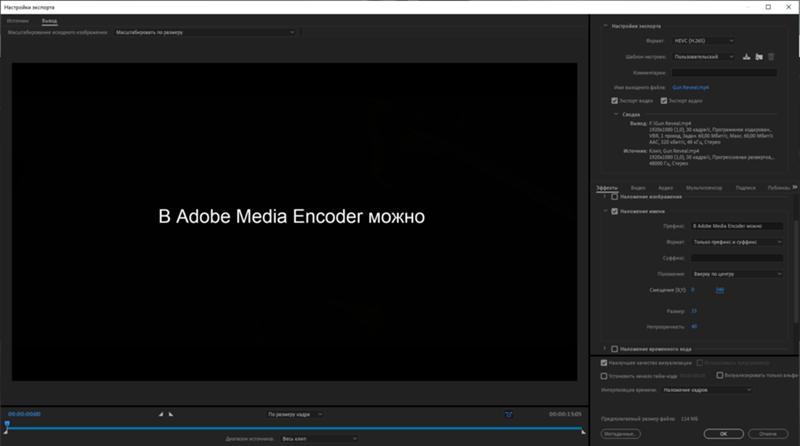Toggle maximum render quality checkbox
The width and height of the screenshot is (800, 446).
pos(604,363)
